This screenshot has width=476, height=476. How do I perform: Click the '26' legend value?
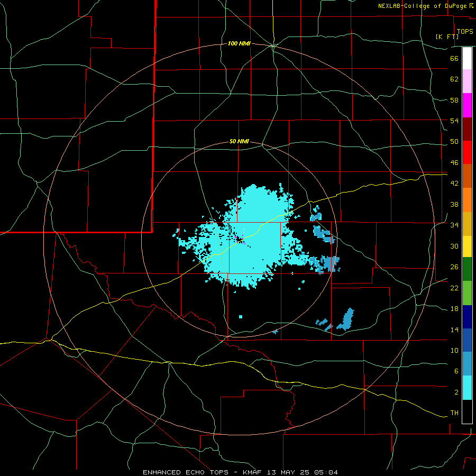tap(454, 267)
